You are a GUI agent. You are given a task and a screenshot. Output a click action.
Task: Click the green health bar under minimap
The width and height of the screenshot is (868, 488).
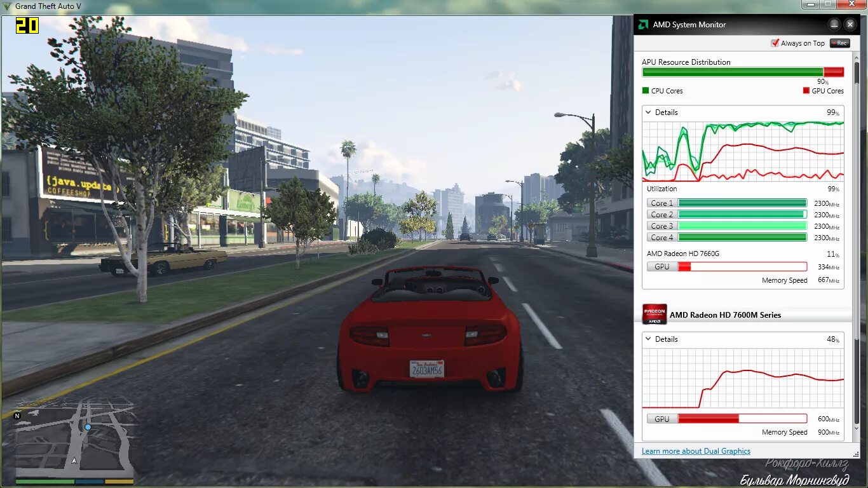[45, 482]
